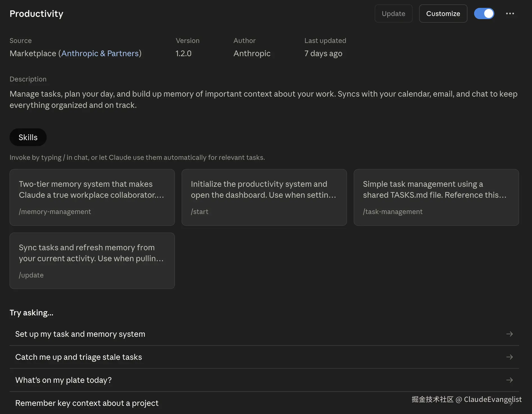Choose 'Set up my task and memory system'
The height and width of the screenshot is (414, 532).
264,334
